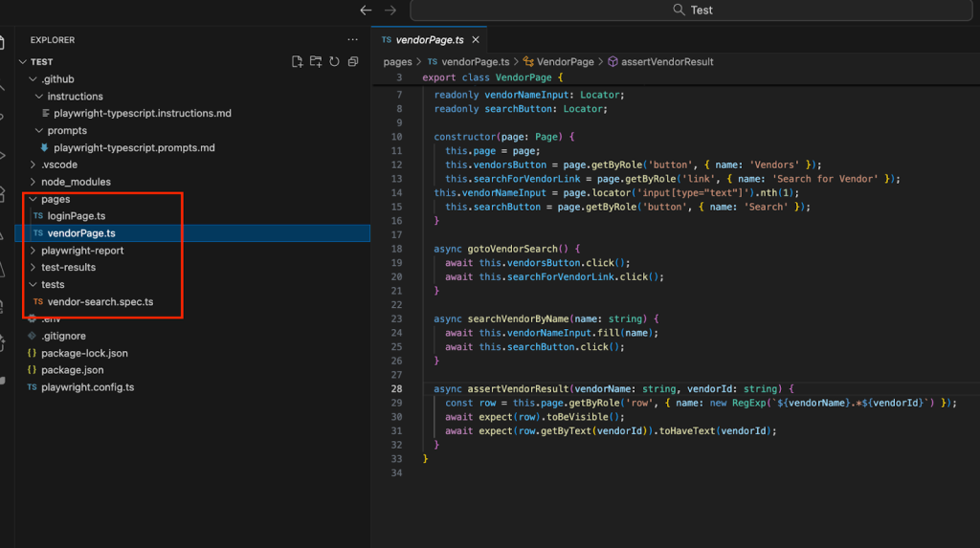This screenshot has width=980, height=548.
Task: Collapse the TEST root section
Action: [41, 62]
